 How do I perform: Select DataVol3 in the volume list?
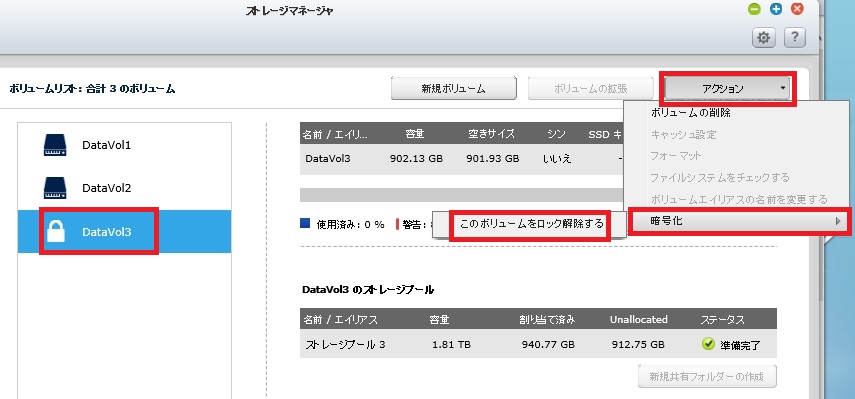[x=124, y=232]
